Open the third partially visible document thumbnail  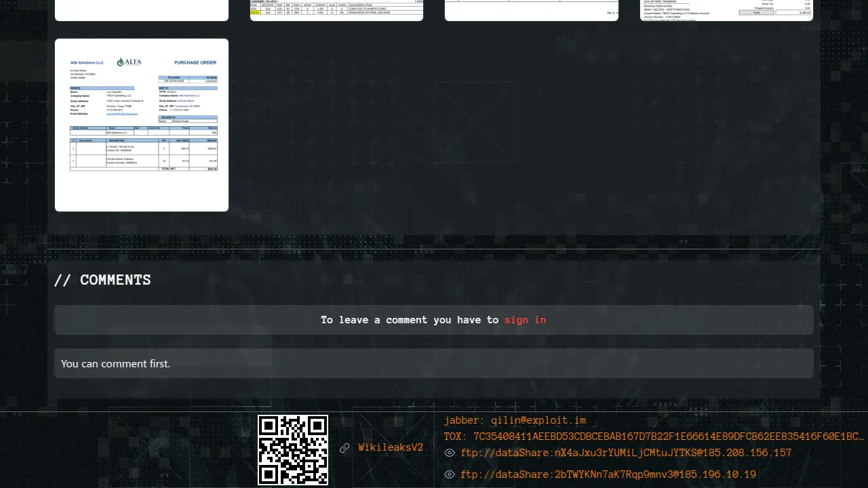pos(531,9)
